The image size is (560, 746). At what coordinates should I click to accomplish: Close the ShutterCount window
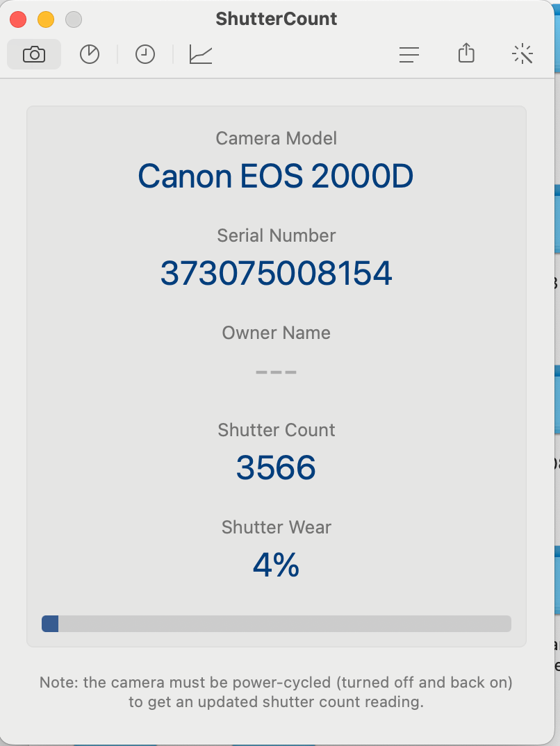point(18,19)
